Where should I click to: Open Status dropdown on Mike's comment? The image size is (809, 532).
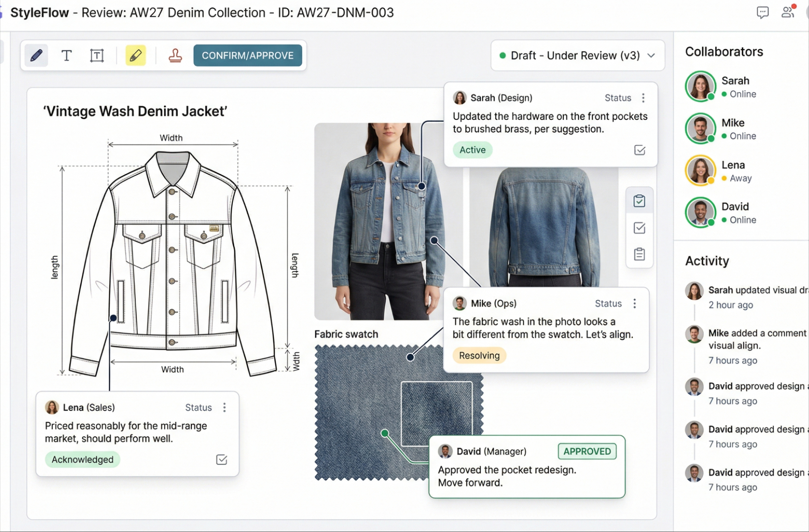(x=608, y=304)
